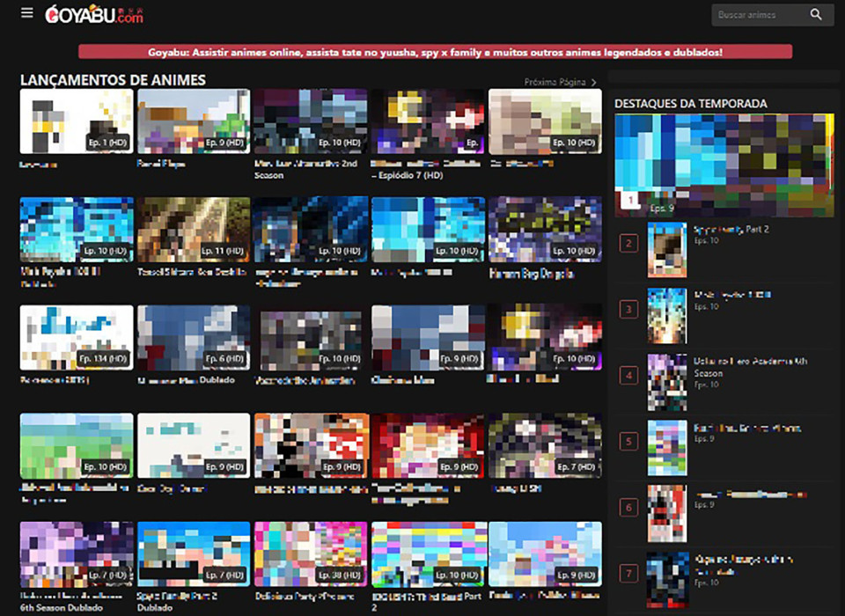845x616 pixels.
Task: Open the thumbnail labeled Ep. 11 (HD)
Action: [194, 230]
